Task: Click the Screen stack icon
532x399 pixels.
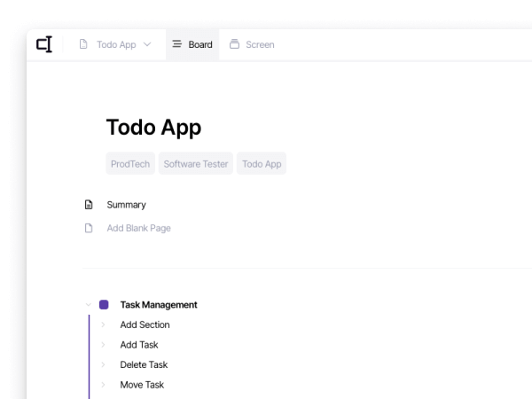Action: [x=234, y=44]
